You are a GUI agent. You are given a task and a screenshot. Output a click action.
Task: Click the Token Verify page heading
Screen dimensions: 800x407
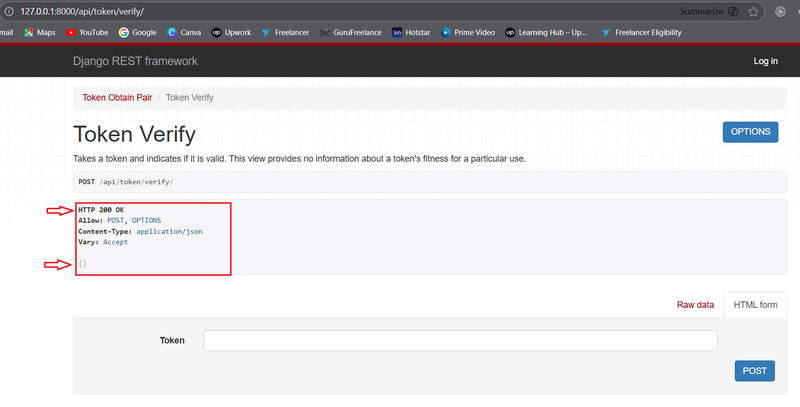coord(135,134)
